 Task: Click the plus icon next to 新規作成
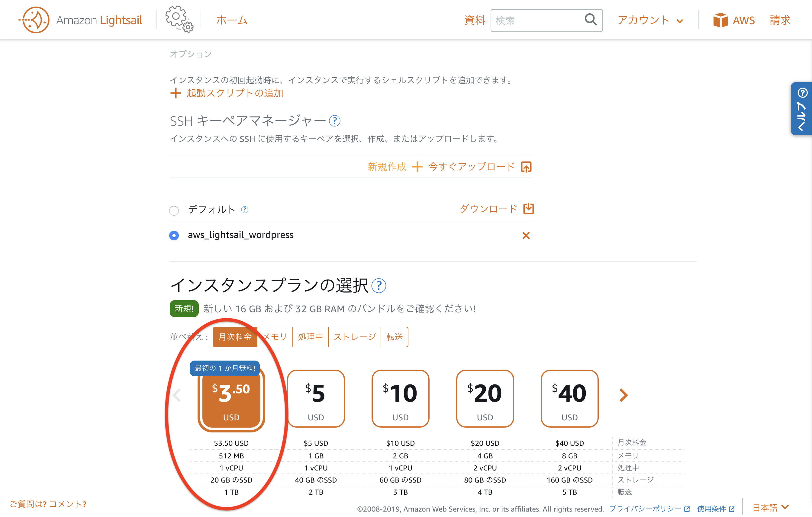point(417,166)
